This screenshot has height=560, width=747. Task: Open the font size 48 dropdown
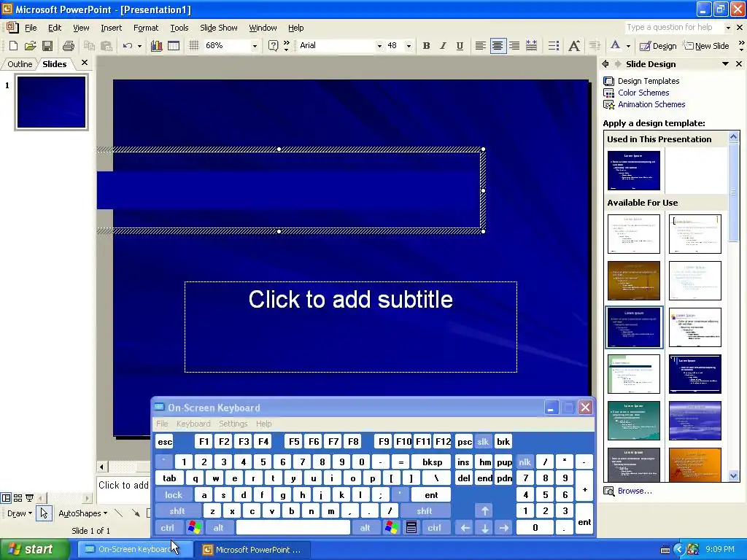pos(409,46)
